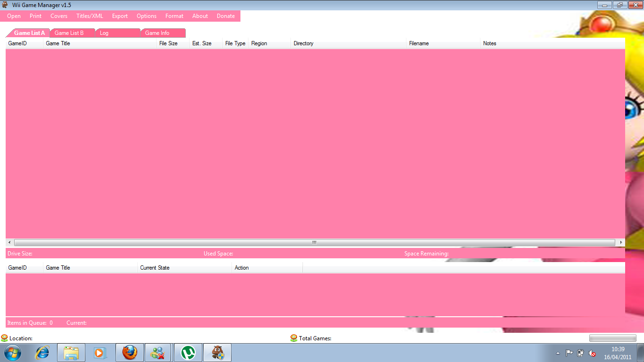
Task: Sort by the Region column
Action: (269, 43)
